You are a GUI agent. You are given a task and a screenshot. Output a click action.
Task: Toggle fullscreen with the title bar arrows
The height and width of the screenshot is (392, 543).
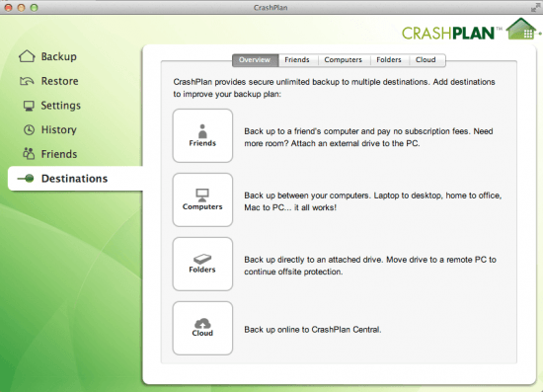point(536,8)
